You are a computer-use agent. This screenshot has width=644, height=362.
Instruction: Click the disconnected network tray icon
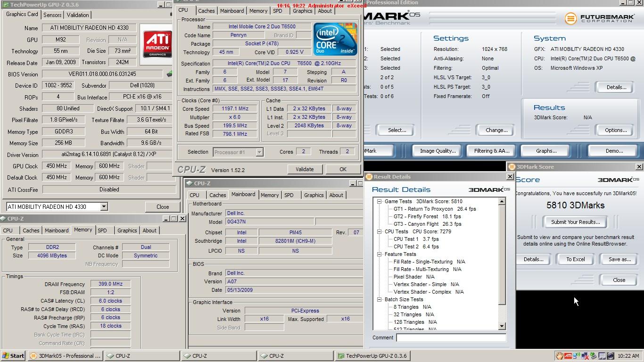tap(585, 356)
